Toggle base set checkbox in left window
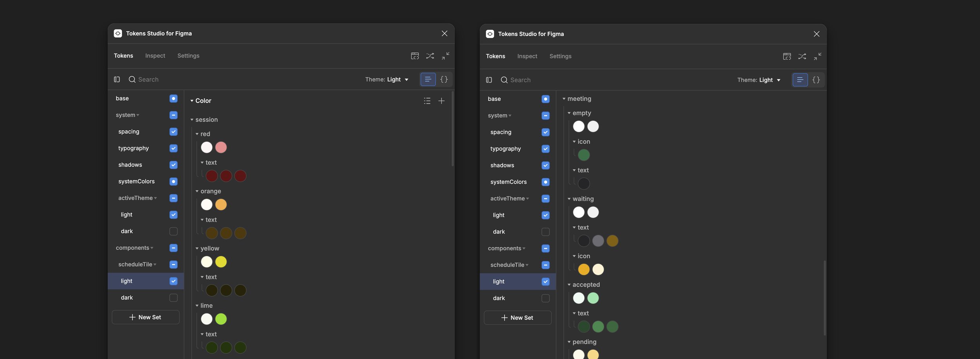This screenshot has height=359, width=980. [x=173, y=98]
